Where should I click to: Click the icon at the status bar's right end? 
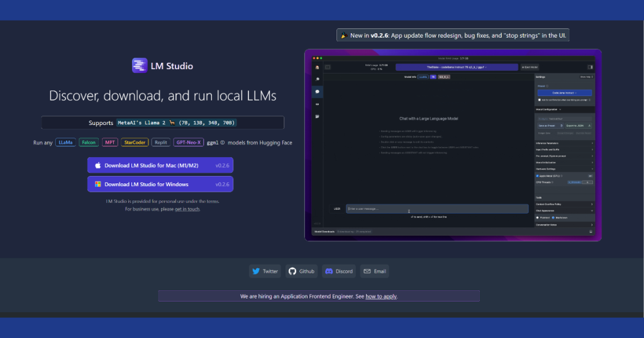click(591, 232)
